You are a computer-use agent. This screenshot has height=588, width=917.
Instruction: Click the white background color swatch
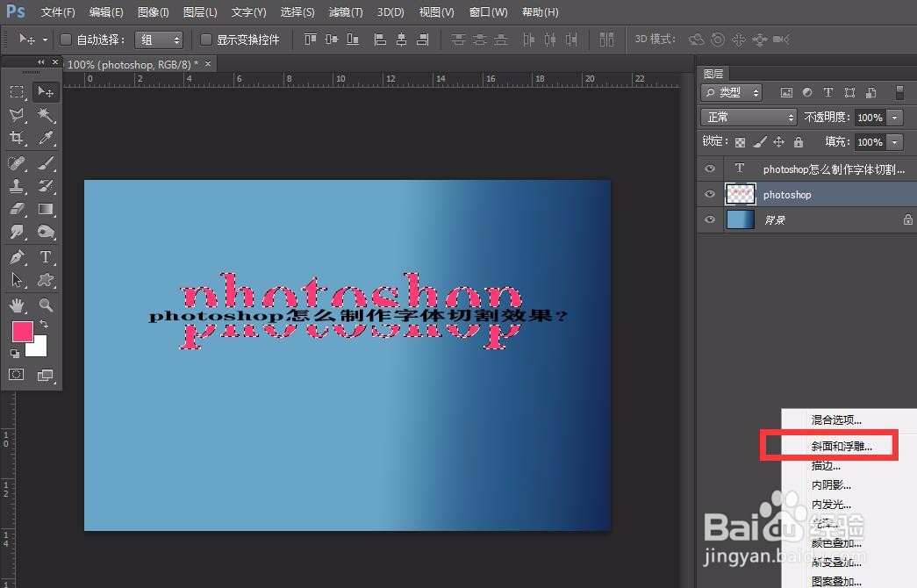tap(39, 348)
